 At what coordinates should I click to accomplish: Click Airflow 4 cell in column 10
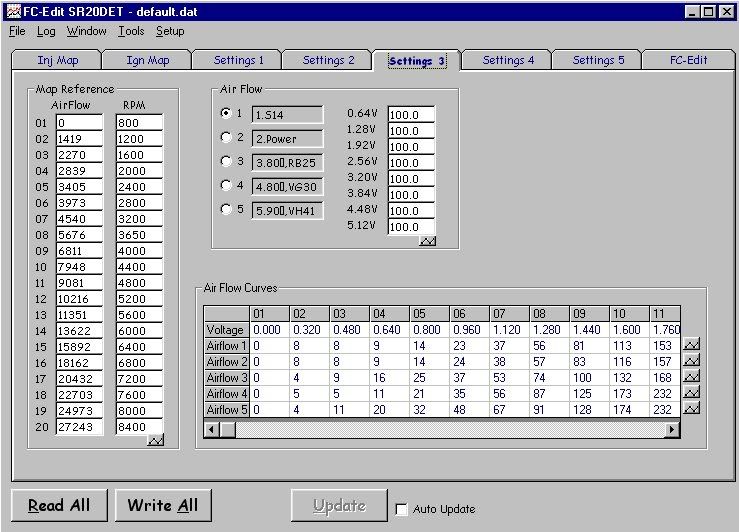click(629, 393)
